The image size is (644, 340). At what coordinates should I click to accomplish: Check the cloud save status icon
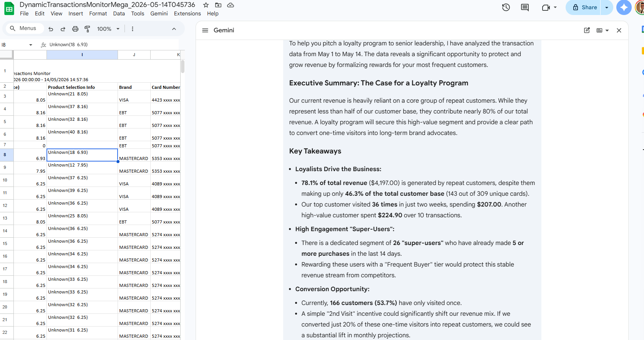click(x=231, y=5)
